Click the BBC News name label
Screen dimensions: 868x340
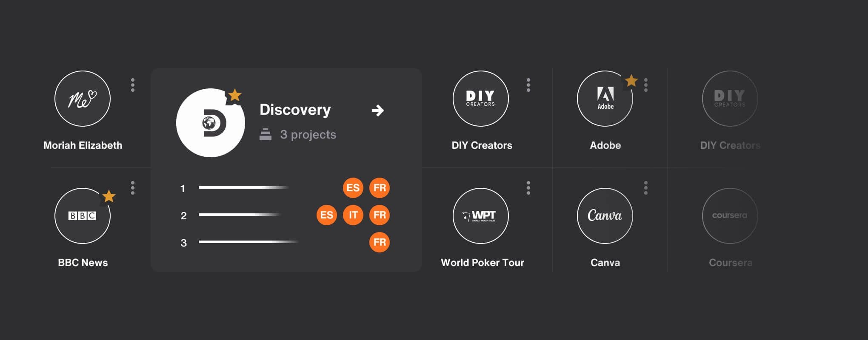click(83, 263)
